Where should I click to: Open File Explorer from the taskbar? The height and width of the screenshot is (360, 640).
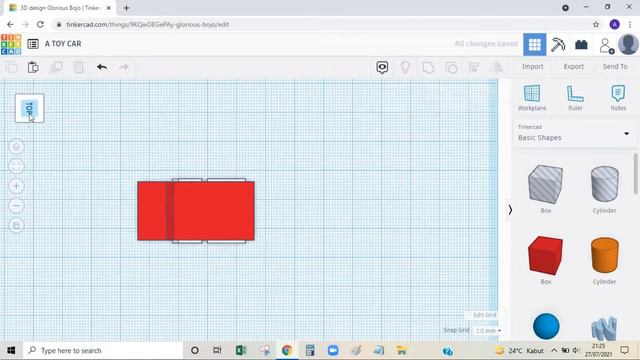pyautogui.click(x=402, y=350)
